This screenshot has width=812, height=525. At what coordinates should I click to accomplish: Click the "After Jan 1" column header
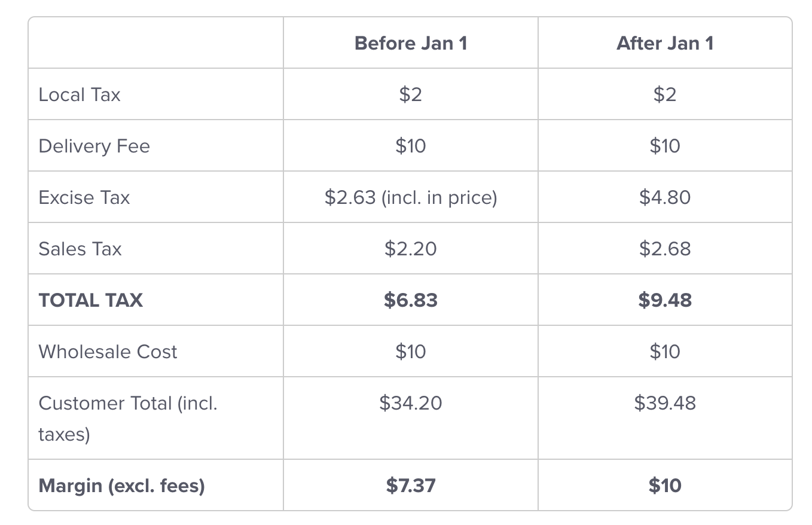[664, 43]
